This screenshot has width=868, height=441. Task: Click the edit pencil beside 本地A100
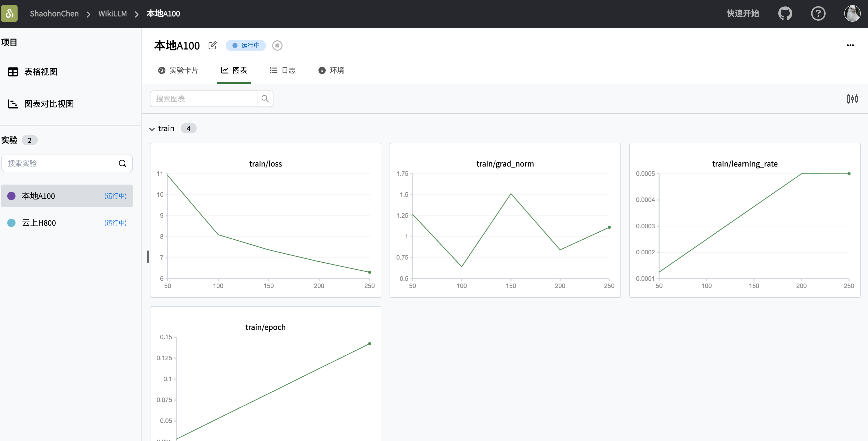pos(213,45)
